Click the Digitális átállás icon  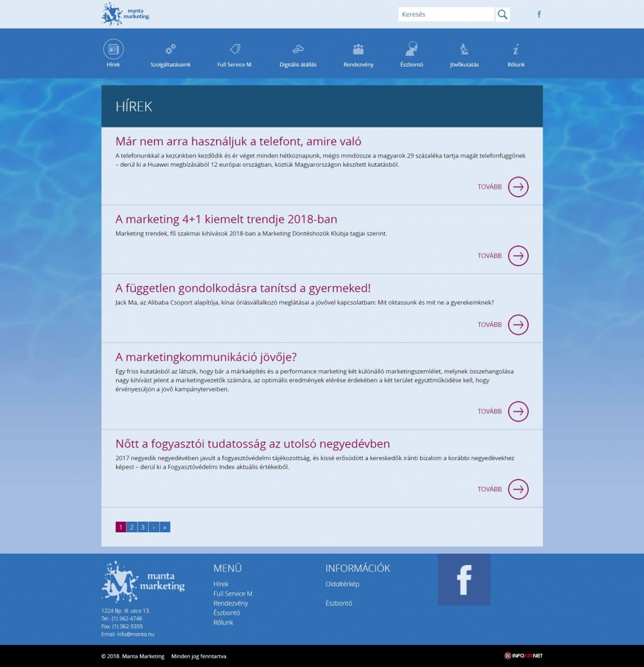coord(298,49)
